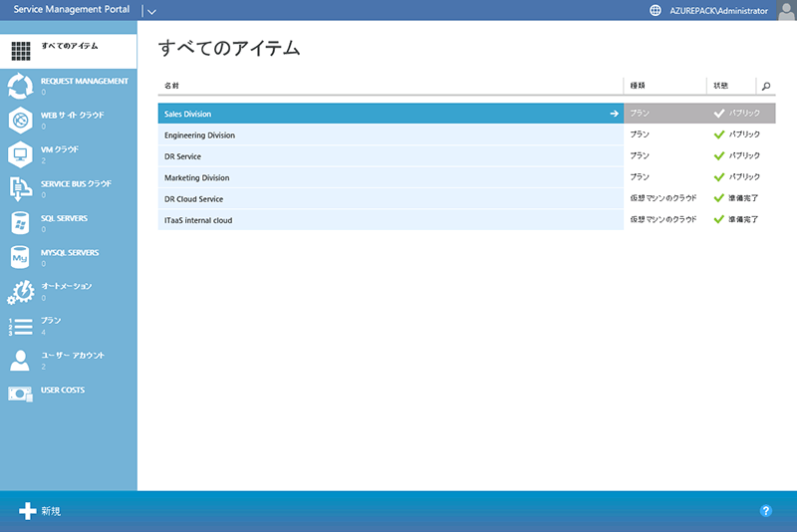Open the Web サイト クラウド globe icon
The width and height of the screenshot is (797, 532).
(21, 121)
